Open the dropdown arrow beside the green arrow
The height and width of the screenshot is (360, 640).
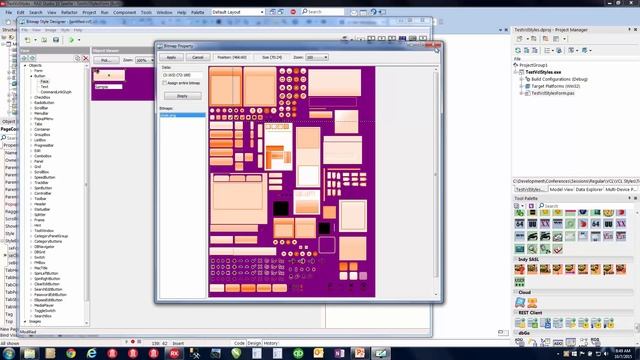point(79,40)
